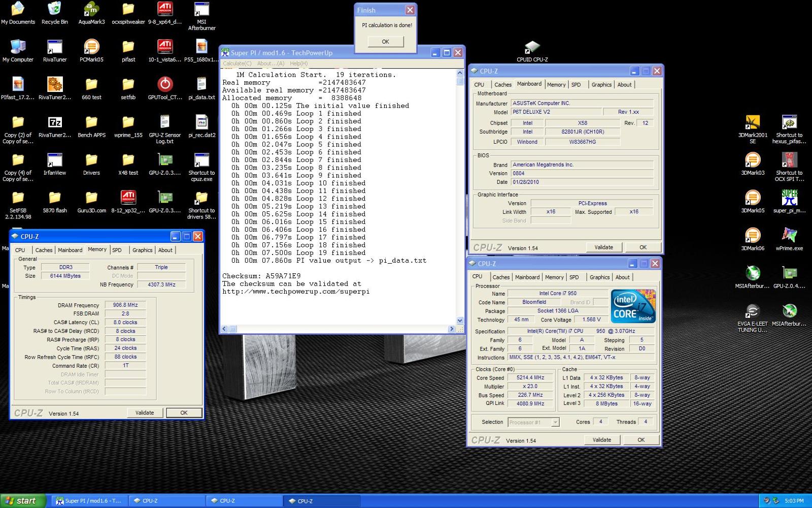The image size is (812, 508).
Task: Open the Help(H) menu in Super PI
Action: coord(299,63)
